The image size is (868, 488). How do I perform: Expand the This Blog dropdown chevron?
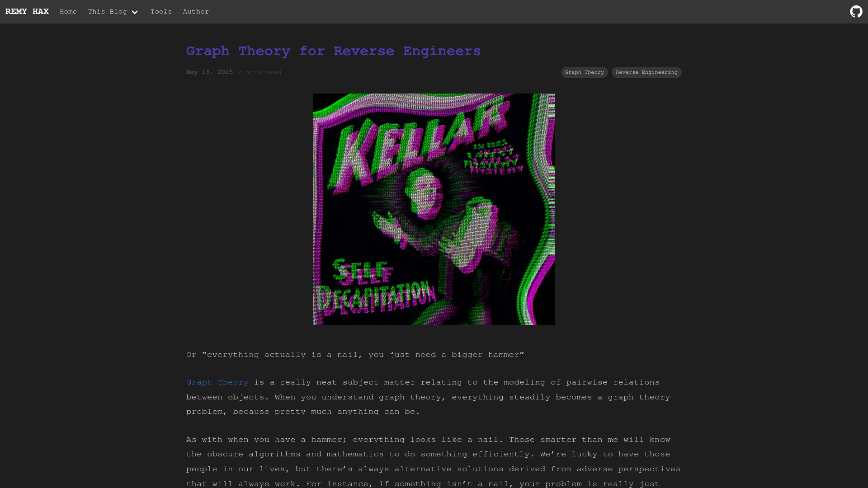(135, 12)
